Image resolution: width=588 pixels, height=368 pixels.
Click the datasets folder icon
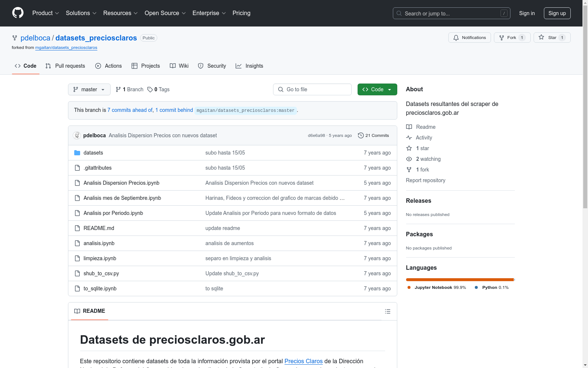(x=77, y=153)
